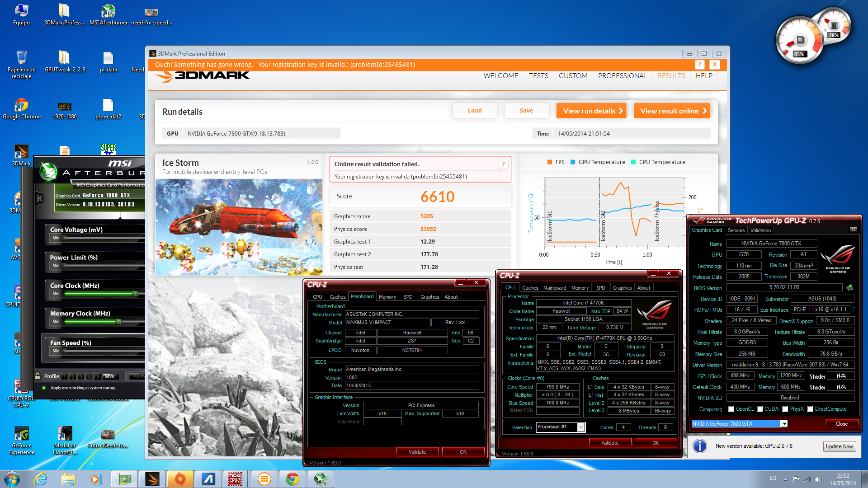868x488 pixels.
Task: Toggle Apply overclocking at system startup
Action: tap(44, 388)
